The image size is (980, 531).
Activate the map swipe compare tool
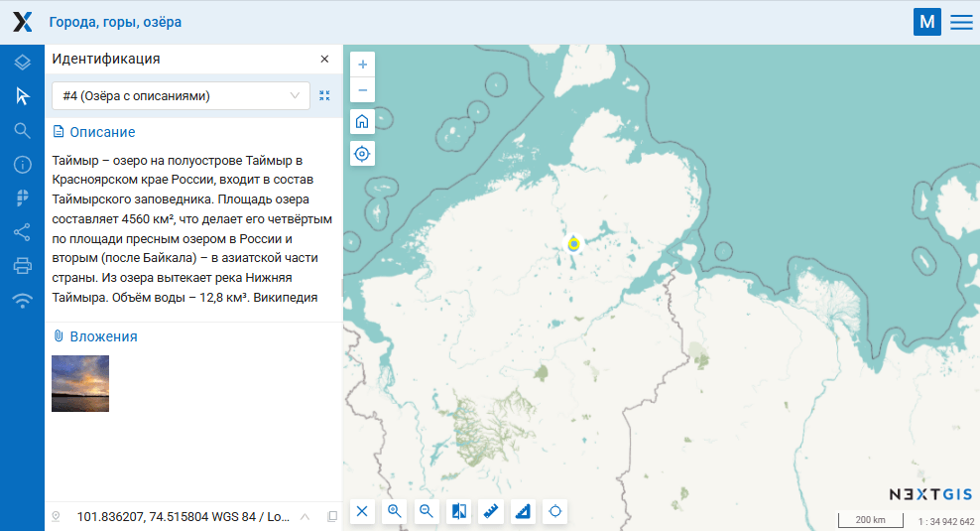459,511
